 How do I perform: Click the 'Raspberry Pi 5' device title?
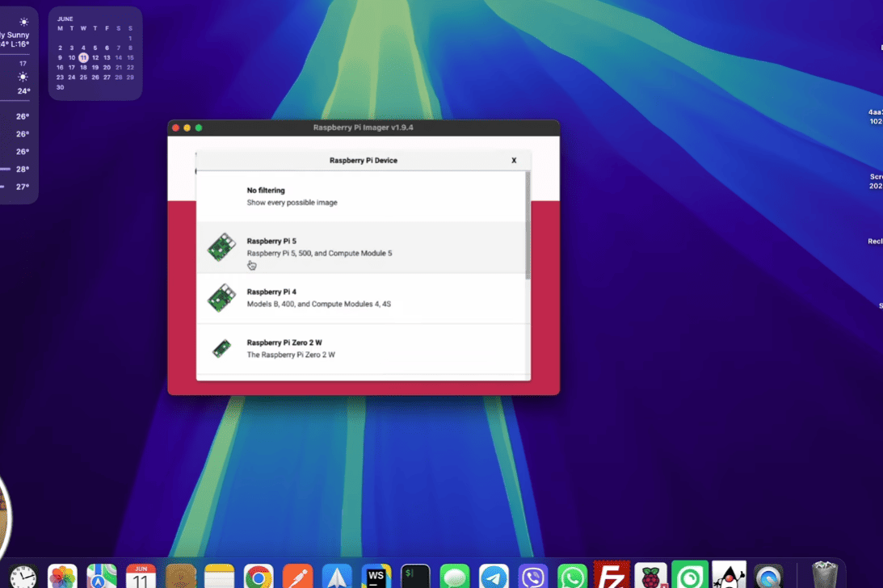tap(271, 241)
